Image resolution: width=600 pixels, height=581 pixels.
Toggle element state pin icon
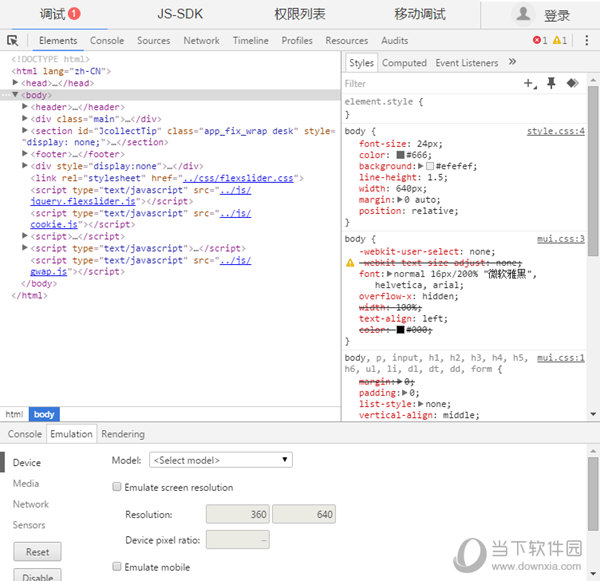pyautogui.click(x=551, y=83)
